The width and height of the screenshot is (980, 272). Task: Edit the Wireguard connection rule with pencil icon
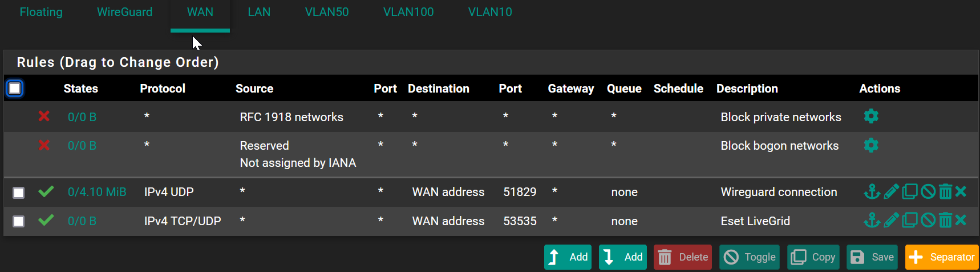(x=891, y=191)
